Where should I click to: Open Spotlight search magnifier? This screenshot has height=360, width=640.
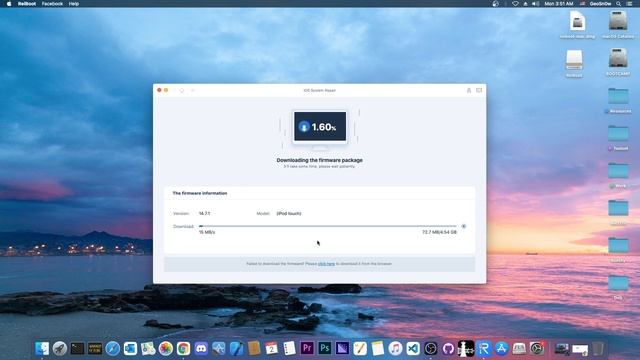pyautogui.click(x=619, y=4)
